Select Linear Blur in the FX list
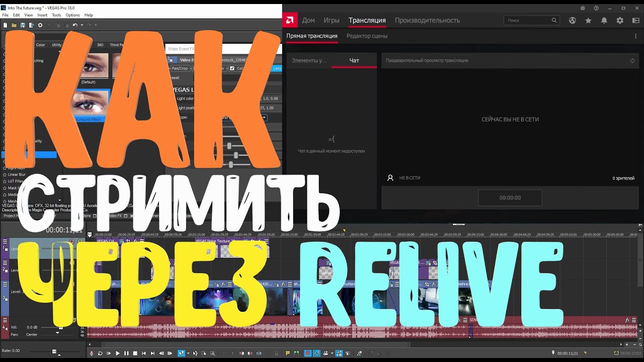This screenshot has width=644, height=362. pos(17,174)
